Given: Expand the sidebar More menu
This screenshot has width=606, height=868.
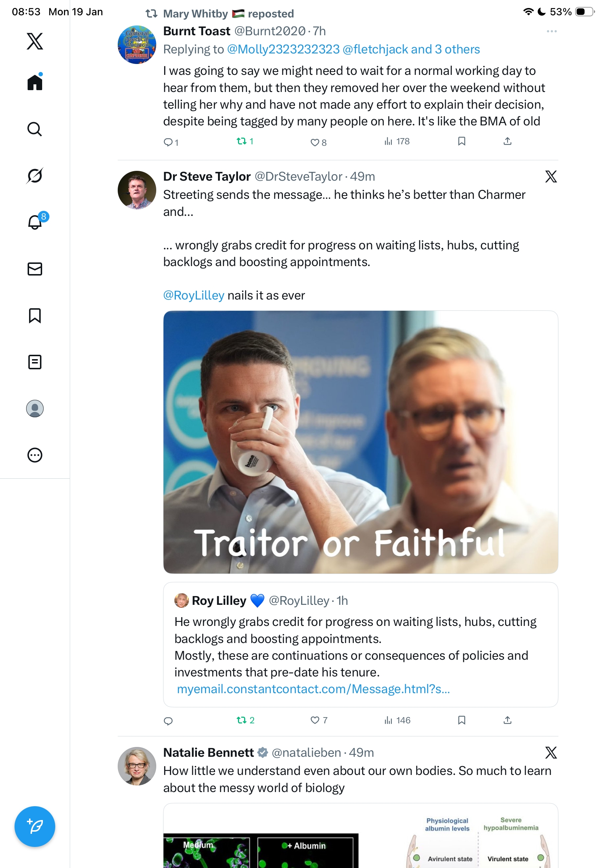Looking at the screenshot, I should click(35, 455).
